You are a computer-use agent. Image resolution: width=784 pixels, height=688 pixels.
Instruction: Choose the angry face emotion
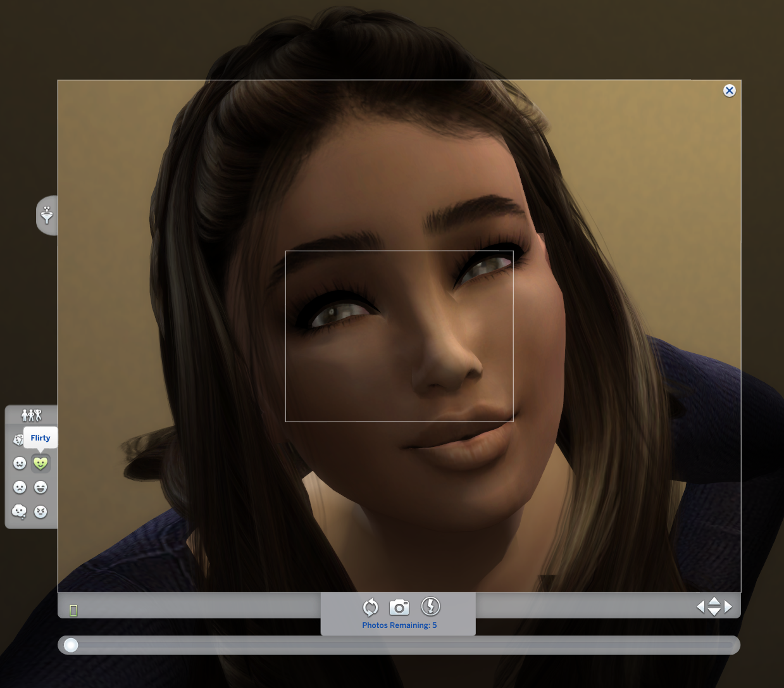(40, 511)
